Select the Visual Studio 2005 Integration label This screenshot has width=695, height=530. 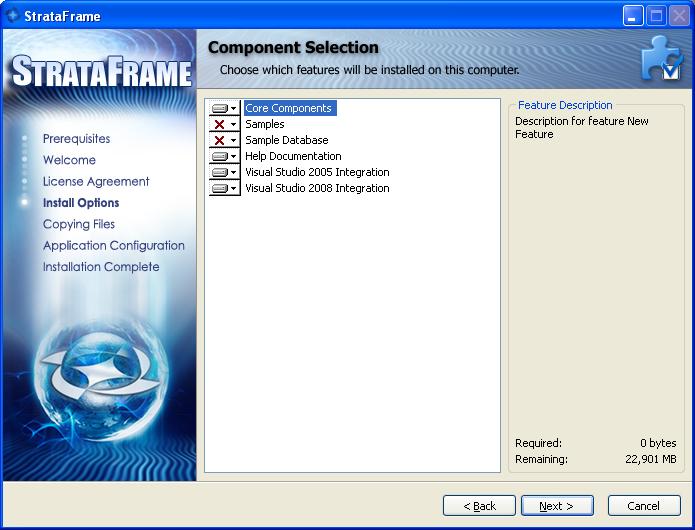point(317,172)
